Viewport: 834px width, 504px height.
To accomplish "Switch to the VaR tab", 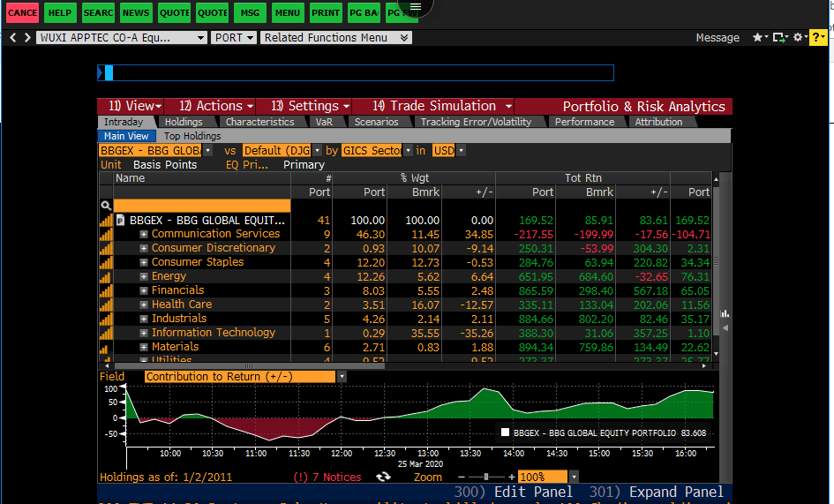I will click(324, 122).
